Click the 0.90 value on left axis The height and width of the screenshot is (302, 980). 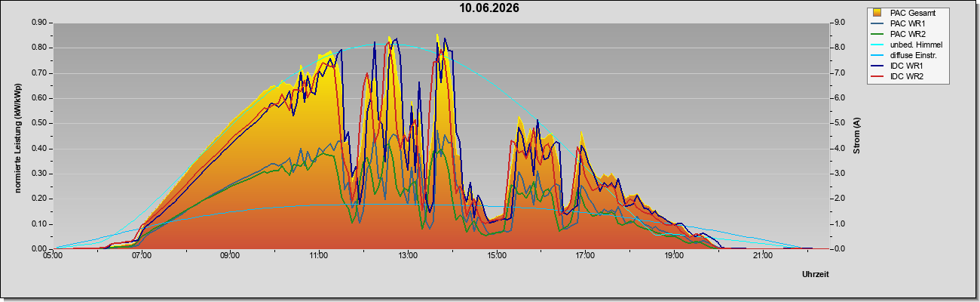(40, 23)
